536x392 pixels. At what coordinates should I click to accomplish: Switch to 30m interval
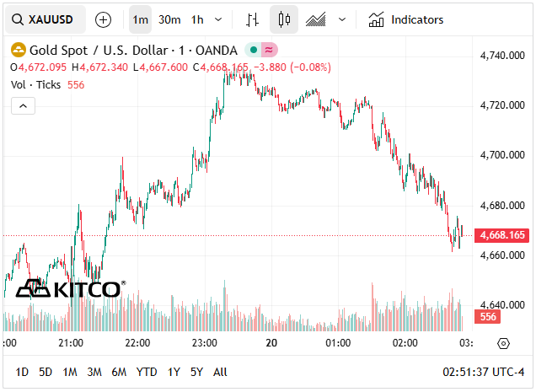click(x=169, y=19)
